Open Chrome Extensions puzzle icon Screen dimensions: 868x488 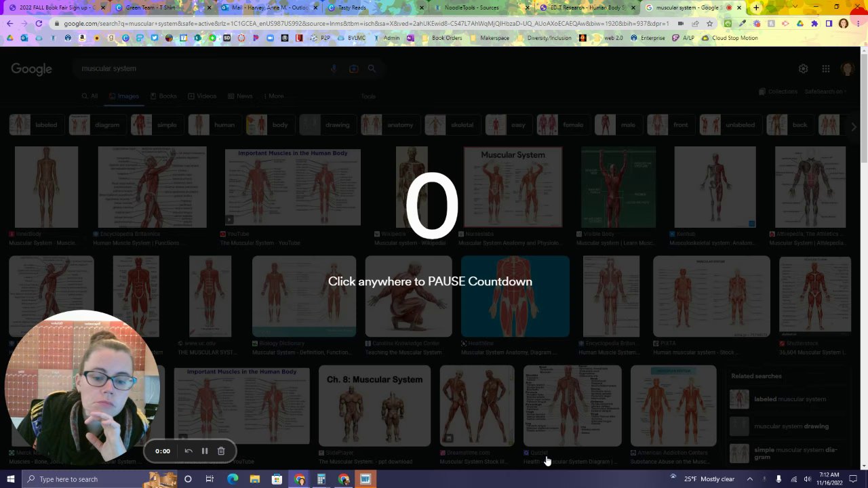(x=814, y=23)
